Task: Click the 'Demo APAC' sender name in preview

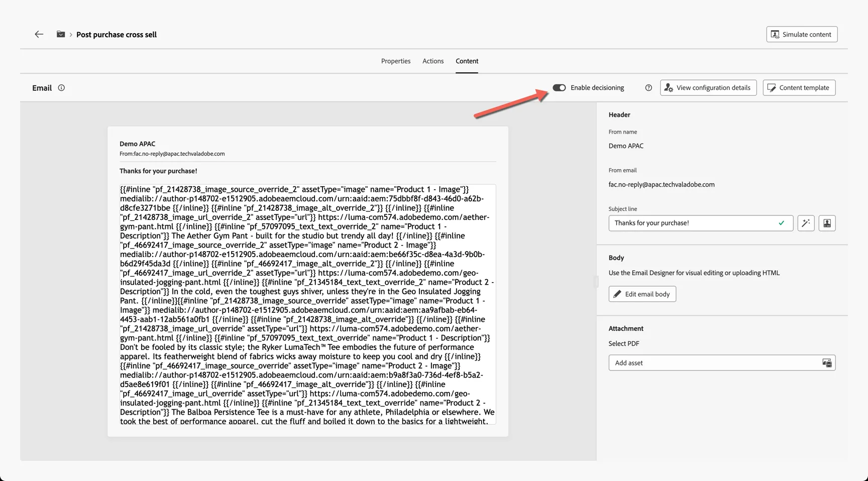Action: tap(138, 144)
